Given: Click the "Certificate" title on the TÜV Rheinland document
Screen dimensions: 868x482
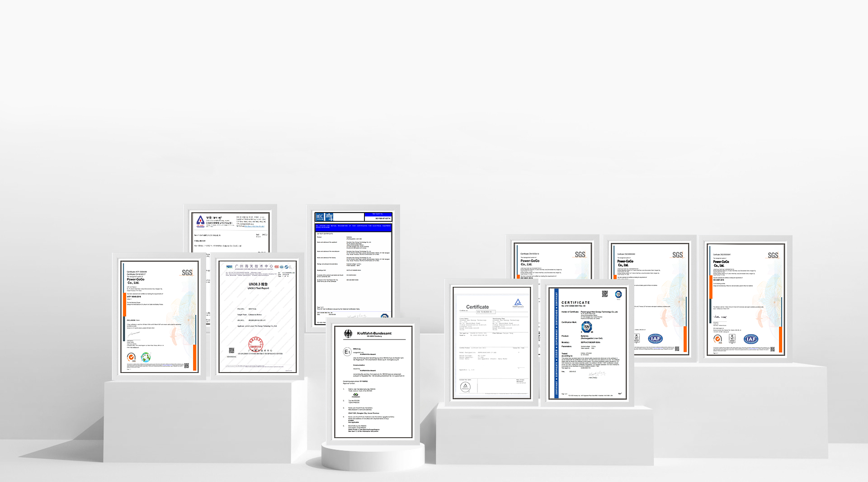Looking at the screenshot, I should coord(477,307).
